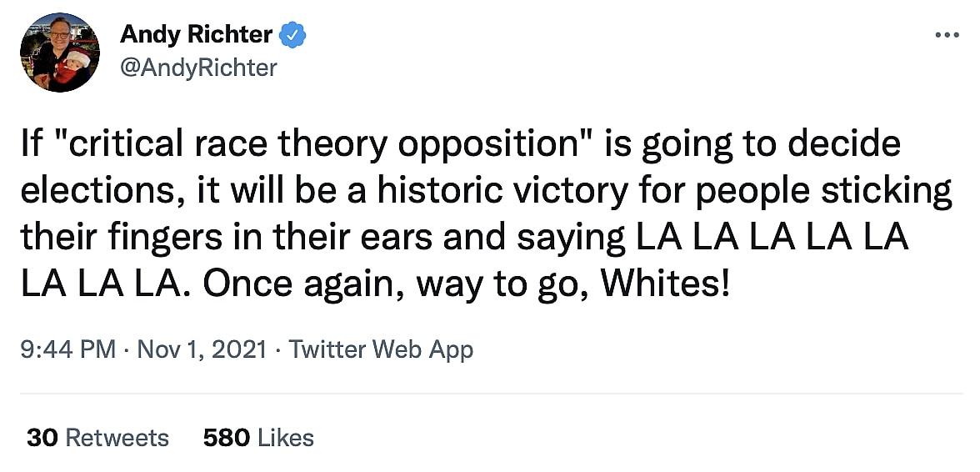View the list of 30 Retweets
The width and height of the screenshot is (980, 472).
97,438
